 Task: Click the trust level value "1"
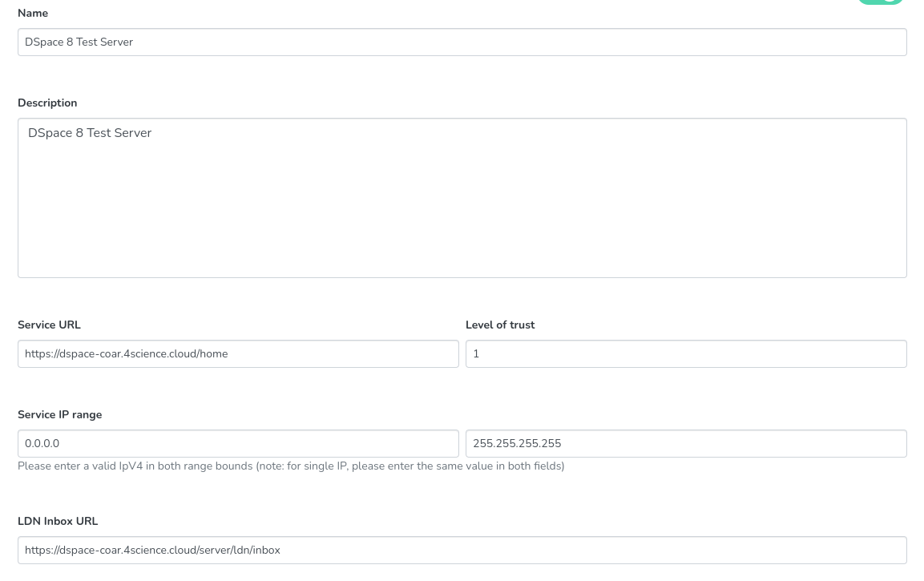click(x=476, y=354)
